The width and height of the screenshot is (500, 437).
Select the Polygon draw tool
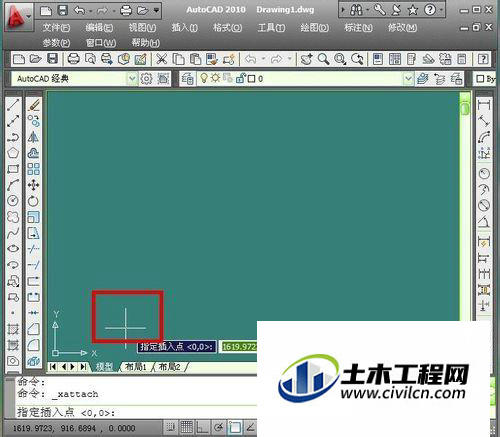click(13, 153)
